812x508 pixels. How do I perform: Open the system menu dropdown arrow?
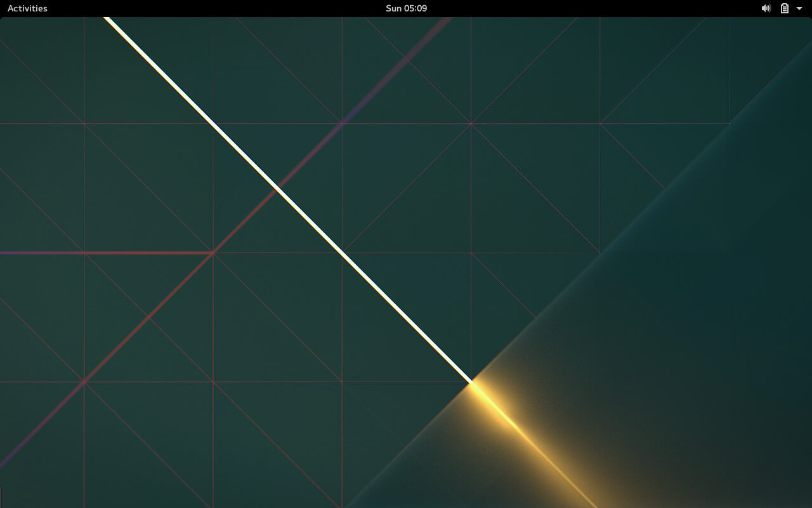click(x=799, y=8)
